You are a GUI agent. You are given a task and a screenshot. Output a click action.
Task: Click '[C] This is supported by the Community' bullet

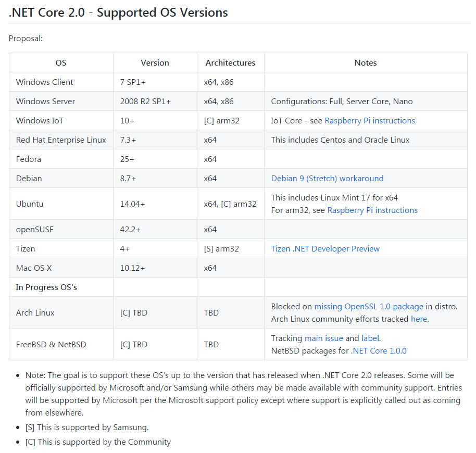pyautogui.click(x=98, y=442)
